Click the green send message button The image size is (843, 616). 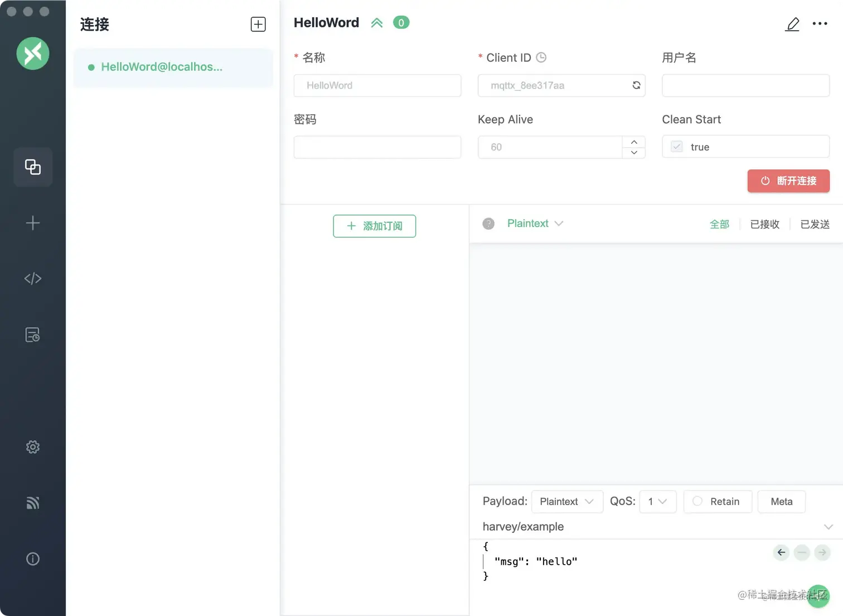click(818, 596)
